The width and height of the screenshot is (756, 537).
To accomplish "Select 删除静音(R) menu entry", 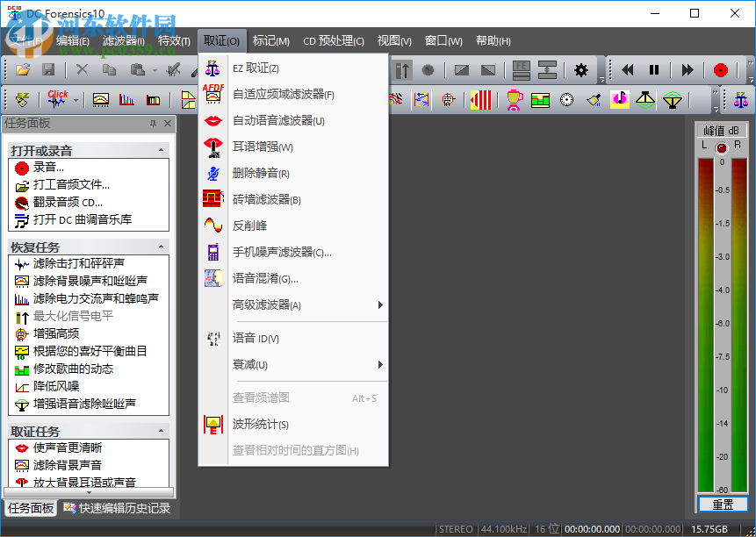I will pos(293,174).
